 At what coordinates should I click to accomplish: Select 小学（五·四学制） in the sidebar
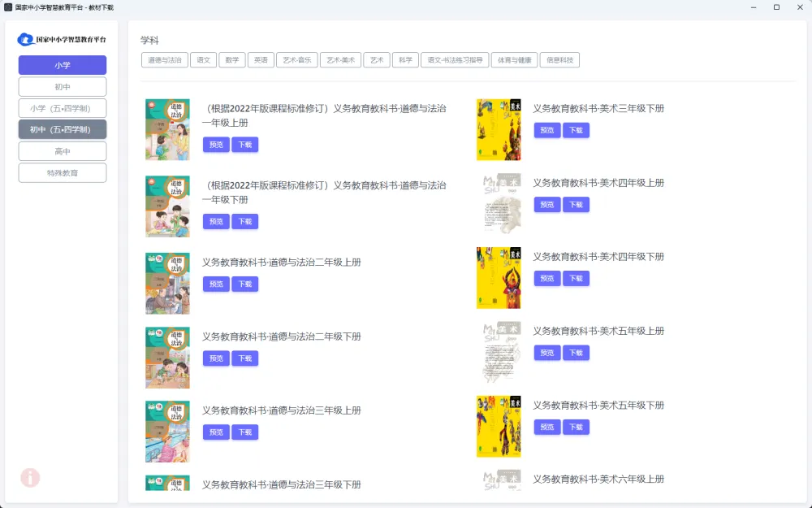pyautogui.click(x=62, y=107)
